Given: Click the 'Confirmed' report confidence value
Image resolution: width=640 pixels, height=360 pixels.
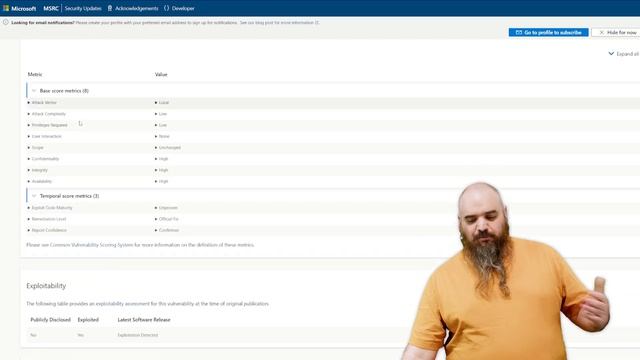Looking at the screenshot, I should point(169,230).
